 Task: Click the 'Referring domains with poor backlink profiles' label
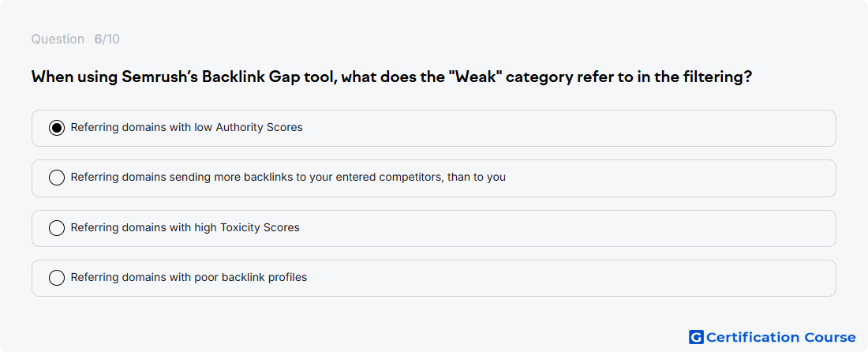click(189, 277)
